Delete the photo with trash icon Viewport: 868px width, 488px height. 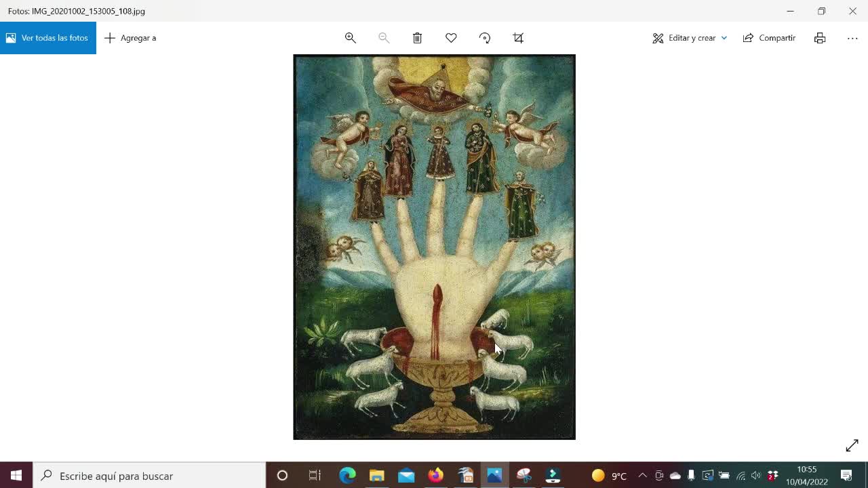[x=418, y=38]
